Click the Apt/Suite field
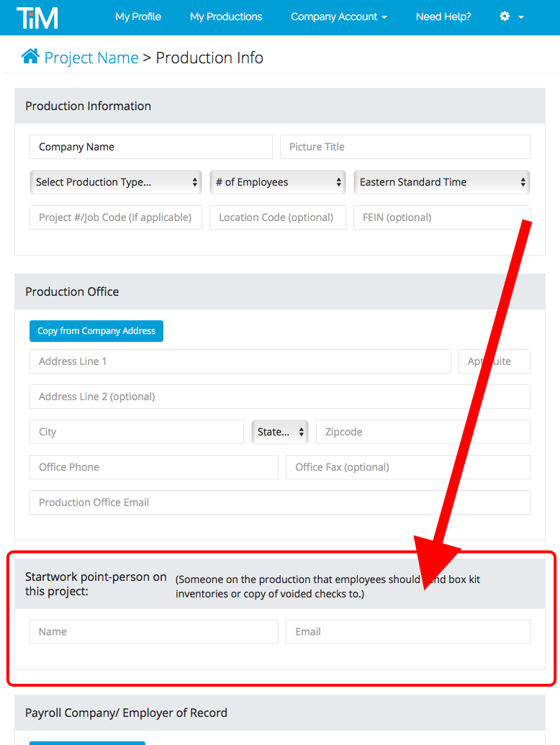560x745 pixels. (x=494, y=361)
